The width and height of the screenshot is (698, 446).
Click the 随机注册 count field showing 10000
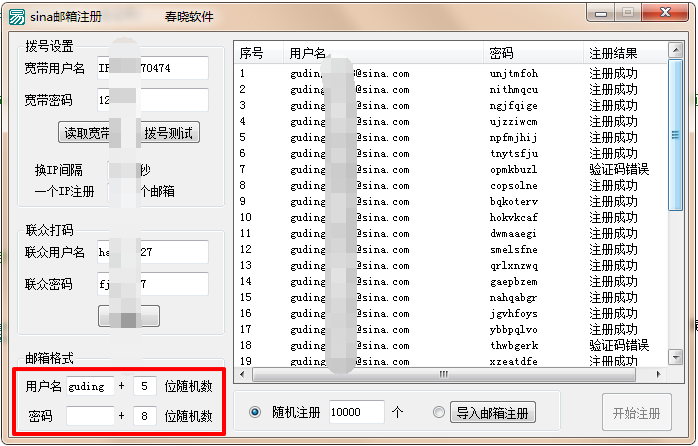(x=357, y=412)
